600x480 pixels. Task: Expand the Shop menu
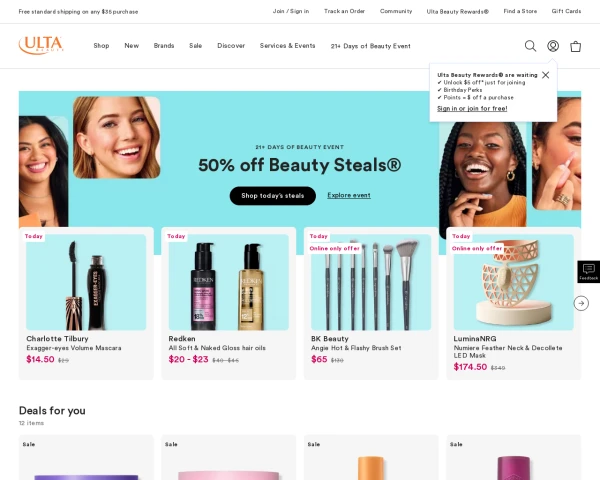coord(101,46)
